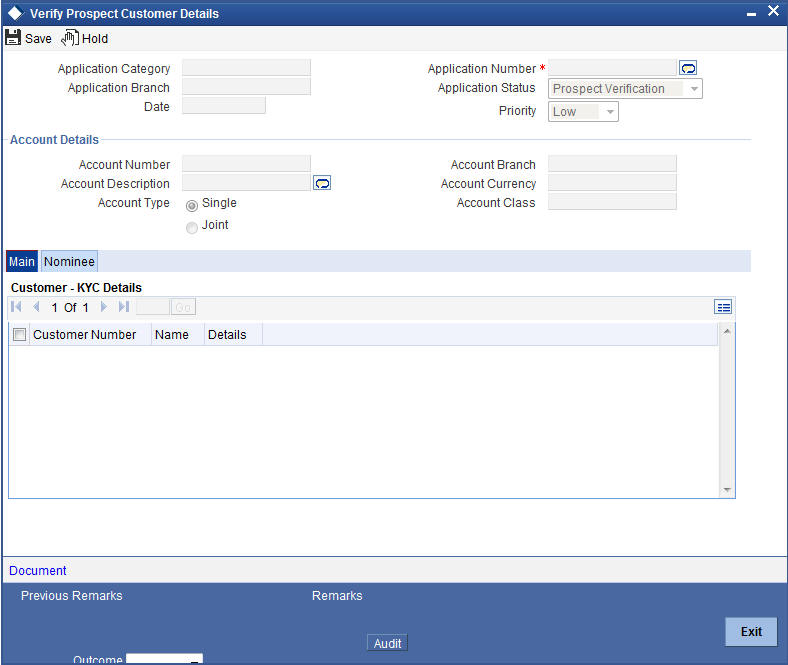Open the Application Status dropdown
Screen dimensions: 788x665
click(625, 88)
